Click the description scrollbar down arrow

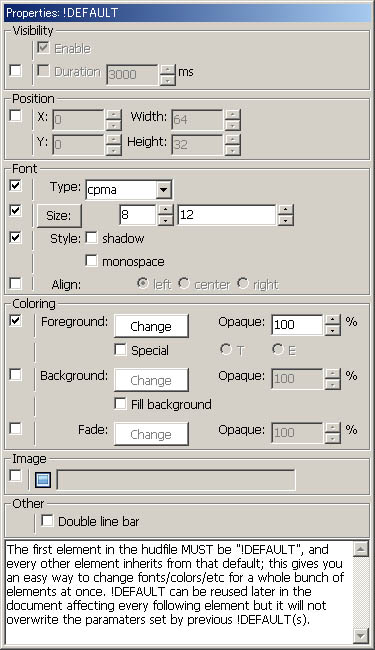(x=360, y=635)
